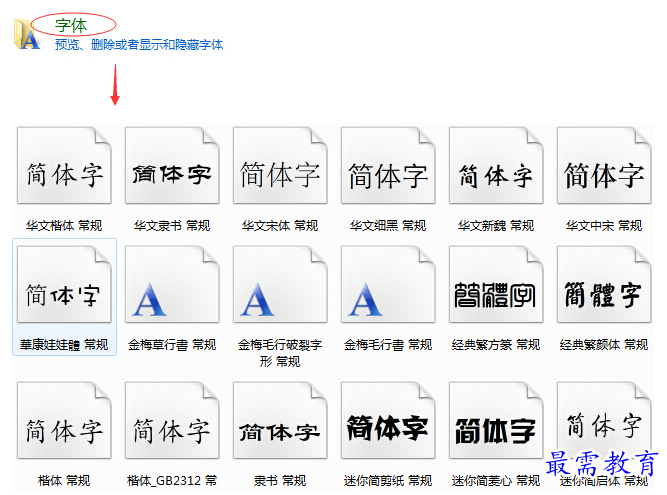Image resolution: width=667 pixels, height=495 pixels.
Task: Select the 华文中宋 font preview icon
Action: [x=604, y=165]
